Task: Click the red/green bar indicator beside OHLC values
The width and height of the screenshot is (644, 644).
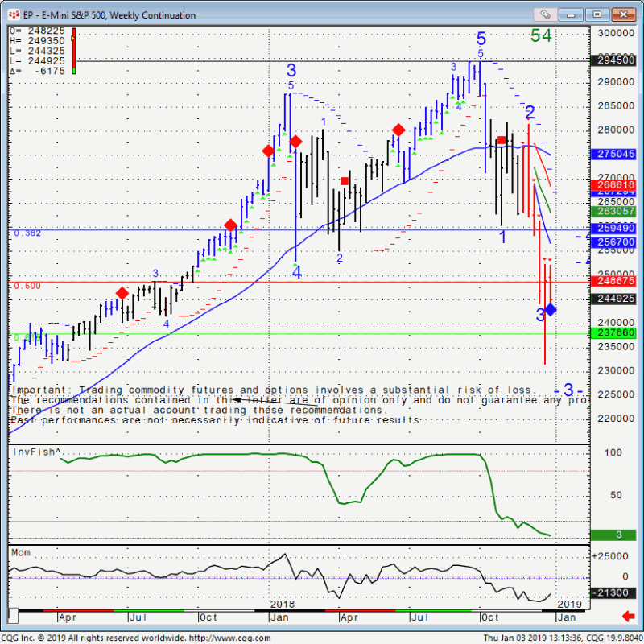Action: tap(73, 52)
